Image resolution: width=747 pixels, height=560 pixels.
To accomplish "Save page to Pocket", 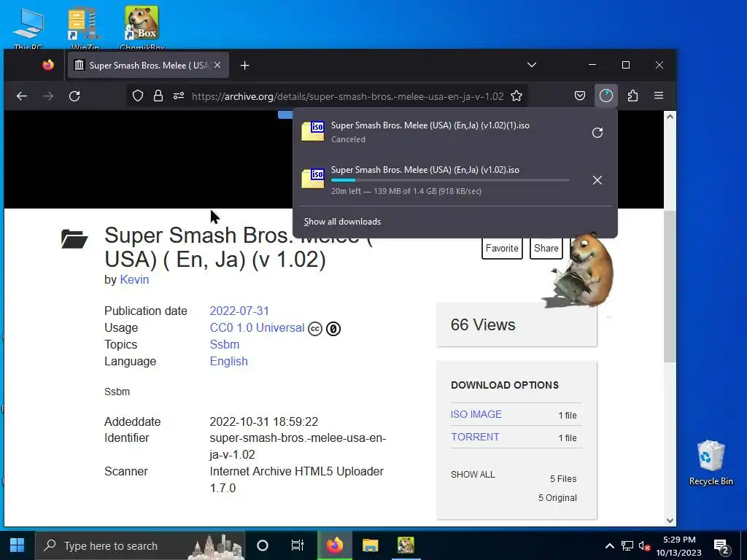I will coord(580,96).
